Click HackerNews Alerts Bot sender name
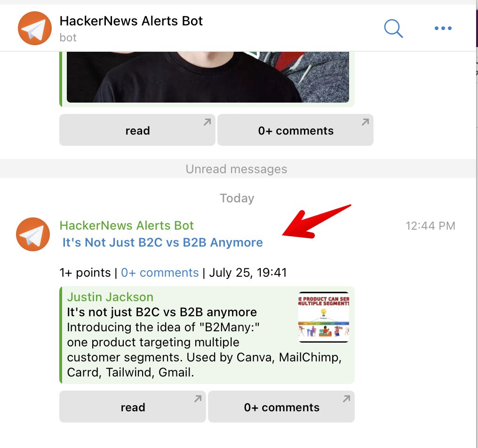The width and height of the screenshot is (478, 448). [127, 226]
